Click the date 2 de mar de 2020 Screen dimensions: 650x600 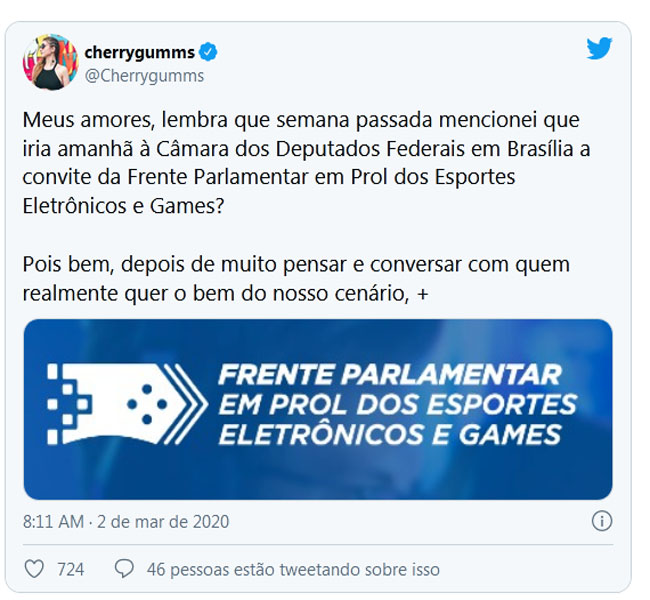[163, 522]
